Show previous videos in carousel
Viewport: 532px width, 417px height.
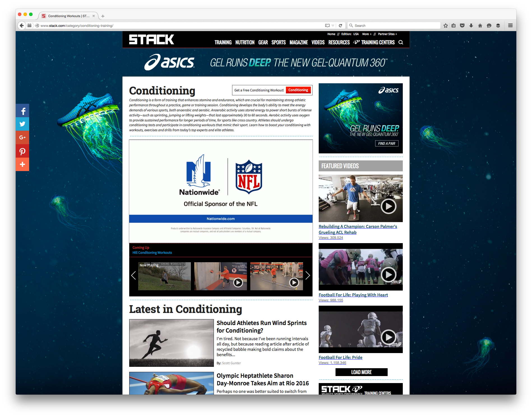(133, 275)
